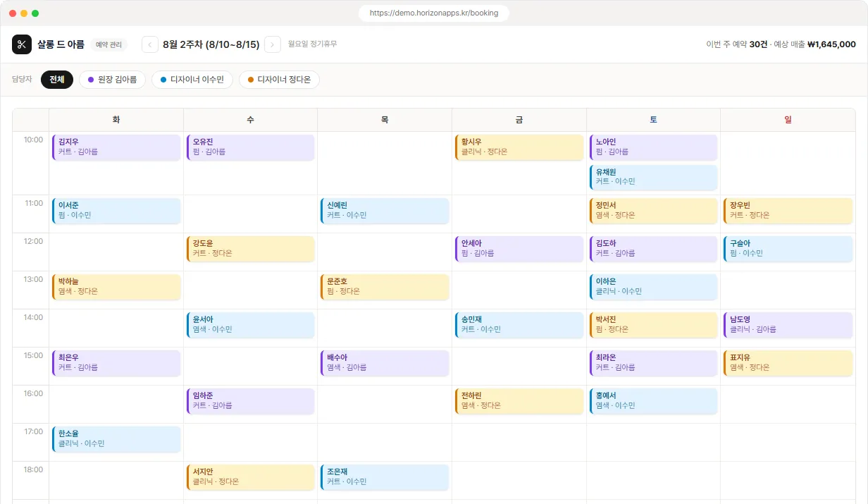Open 이서준 펌 appointment
The image size is (868, 504).
pyautogui.click(x=116, y=211)
